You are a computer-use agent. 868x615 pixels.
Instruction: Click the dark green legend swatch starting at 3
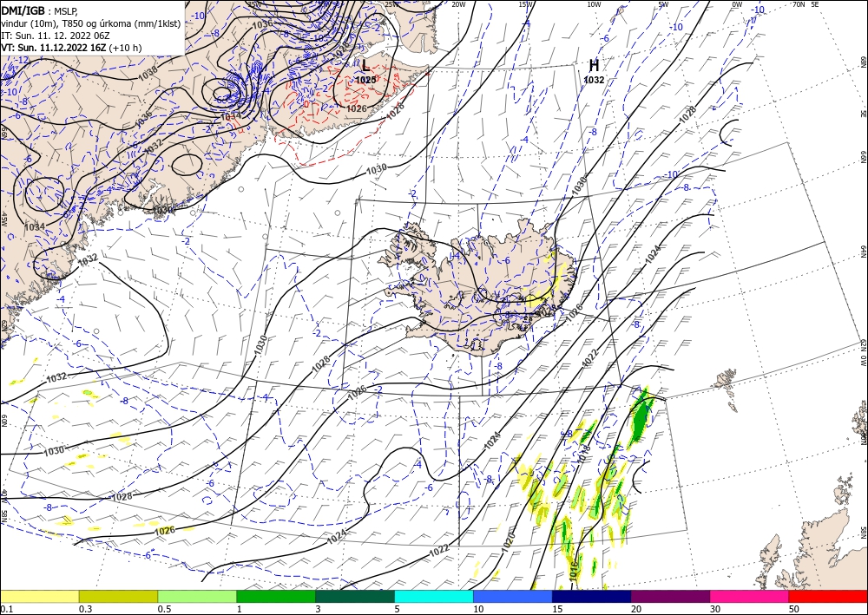pyautogui.click(x=355, y=596)
